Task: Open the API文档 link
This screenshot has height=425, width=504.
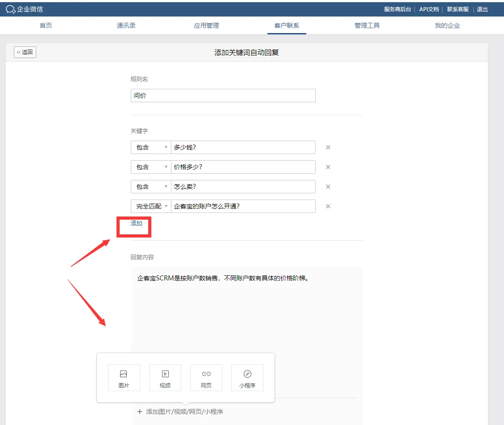Action: point(429,9)
